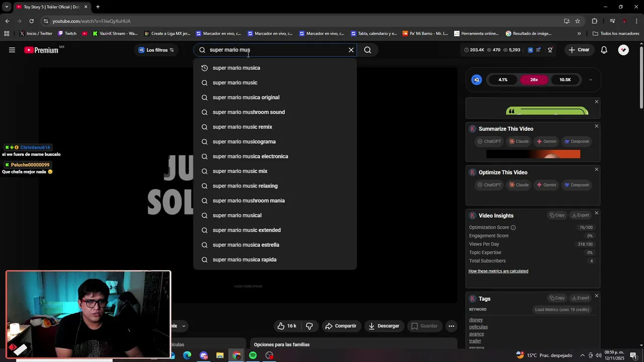The width and height of the screenshot is (644, 362).
Task: Choose suggestion 'super mario musica rapida'
Action: 275,259
